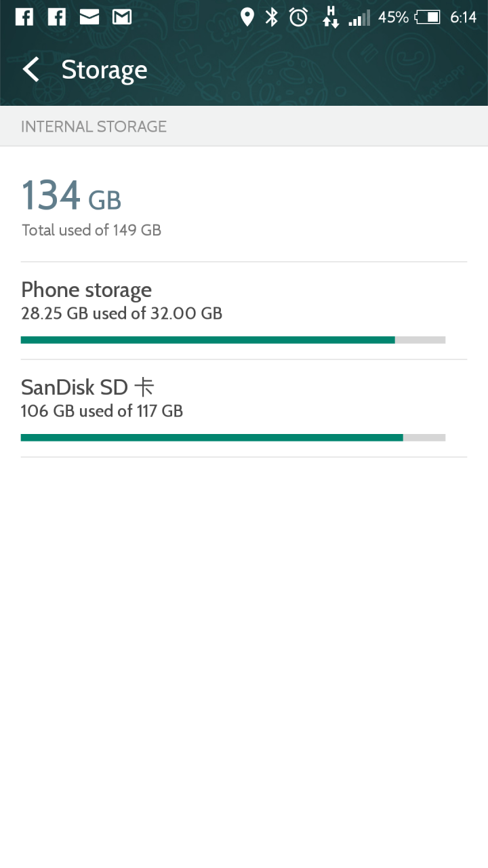Tap the Storage screen title

point(104,70)
